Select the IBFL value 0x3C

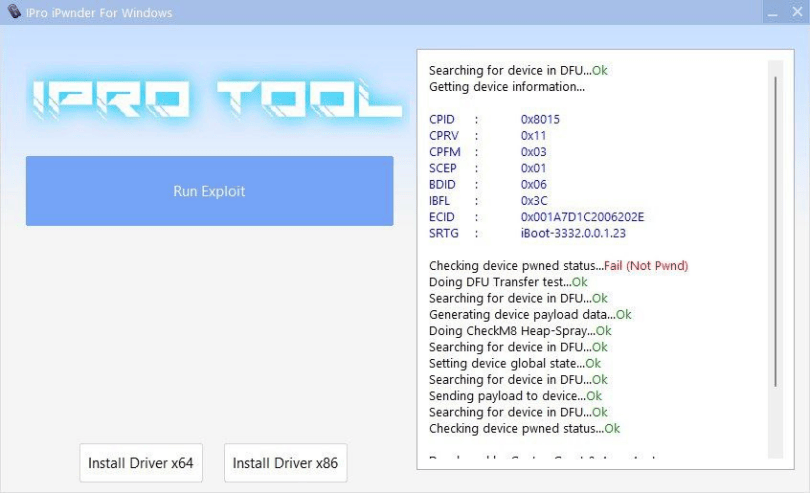(x=534, y=201)
